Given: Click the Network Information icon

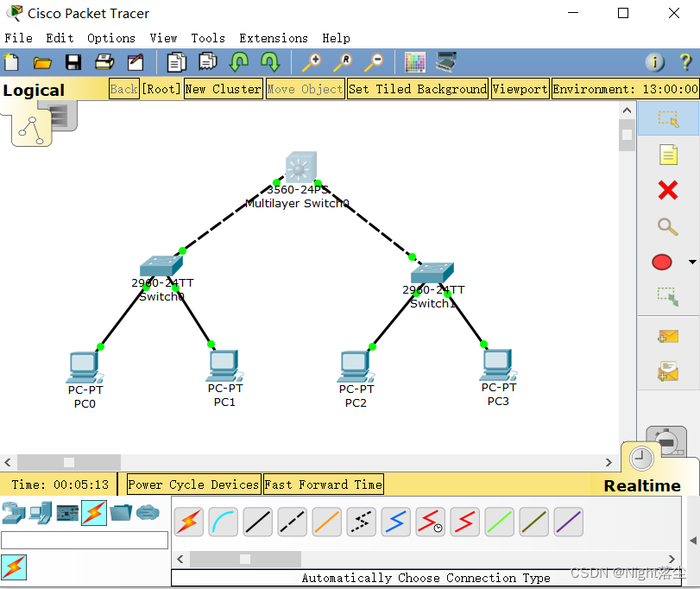Looking at the screenshot, I should point(654,62).
